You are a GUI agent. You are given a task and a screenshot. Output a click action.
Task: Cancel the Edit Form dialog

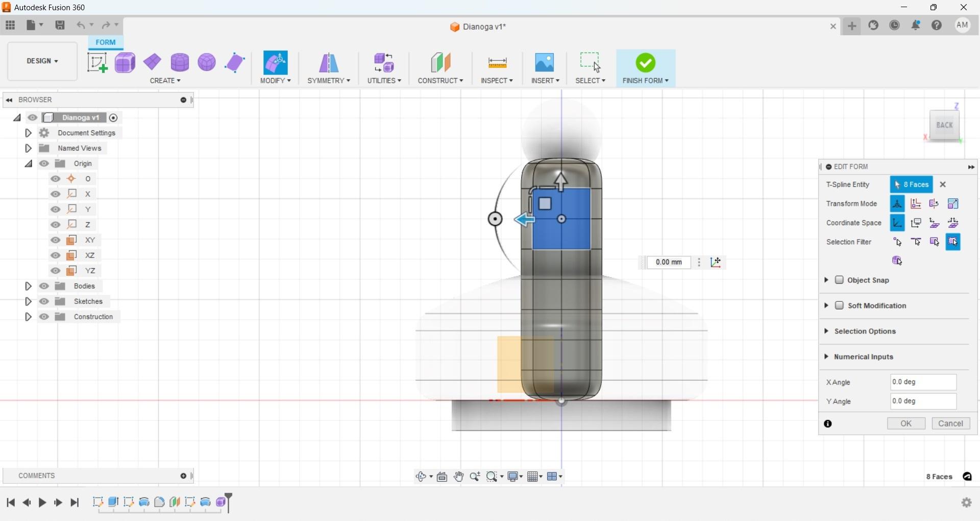coord(950,423)
